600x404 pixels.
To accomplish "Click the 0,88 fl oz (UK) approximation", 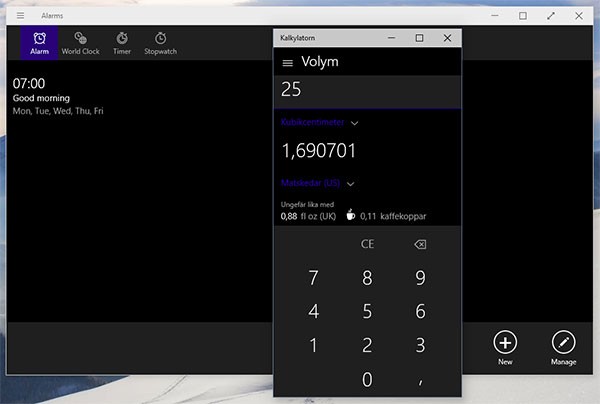I will [x=308, y=216].
